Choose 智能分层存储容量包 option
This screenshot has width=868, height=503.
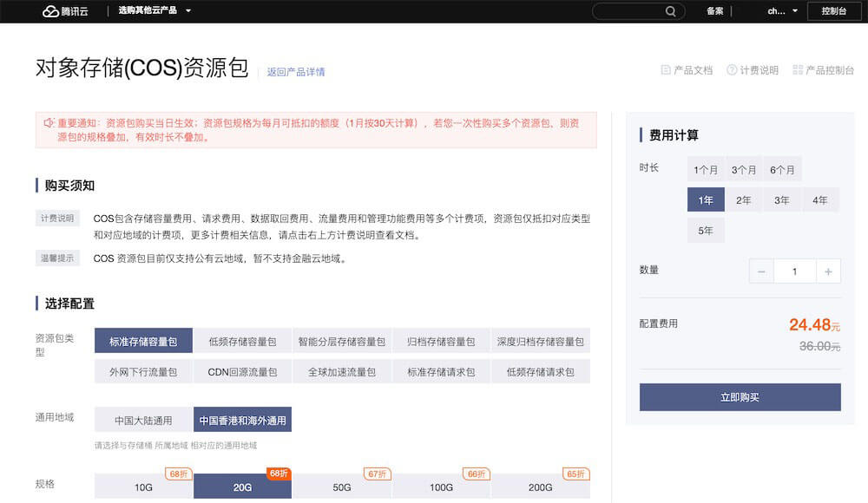click(x=341, y=341)
